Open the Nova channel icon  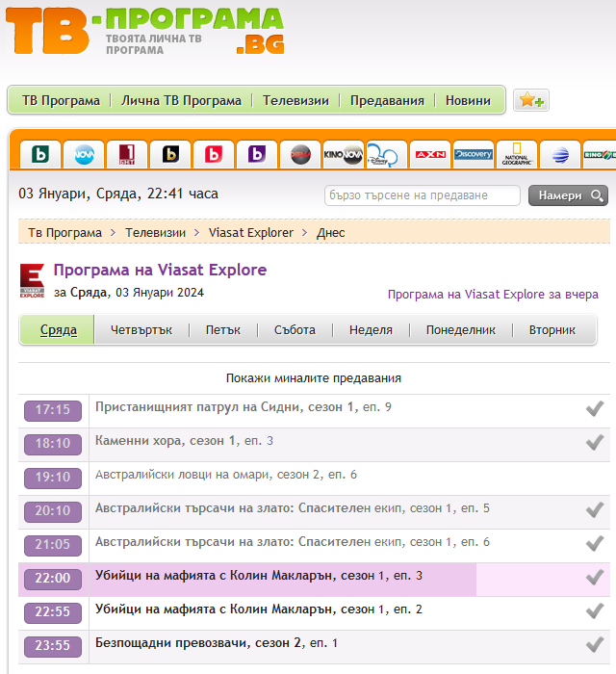click(84, 154)
